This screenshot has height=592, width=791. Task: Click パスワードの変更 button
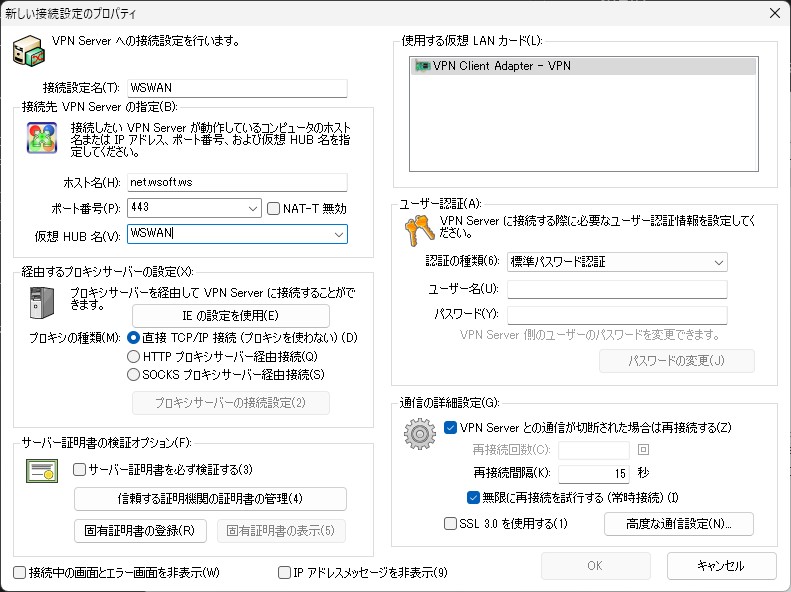click(676, 361)
